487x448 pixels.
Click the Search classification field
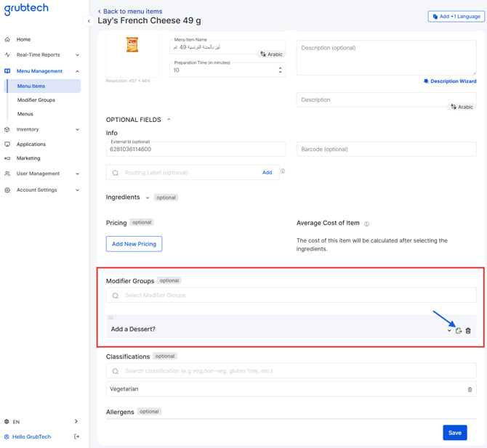coord(291,371)
